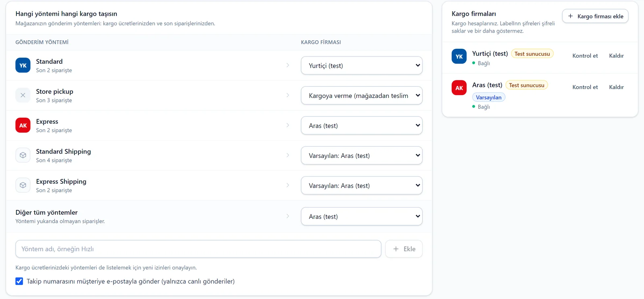Image resolution: width=644 pixels, height=299 pixels.
Task: Click the box icon beside Standard Shipping
Action: (x=23, y=155)
